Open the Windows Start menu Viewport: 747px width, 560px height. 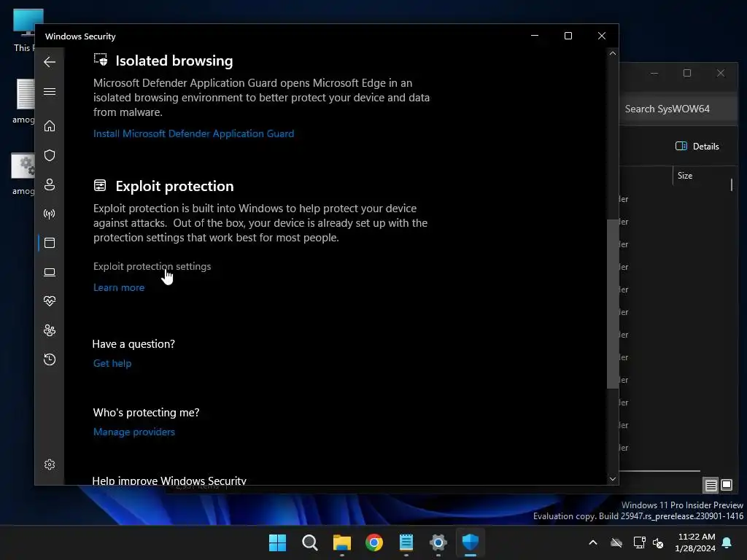pos(277,542)
